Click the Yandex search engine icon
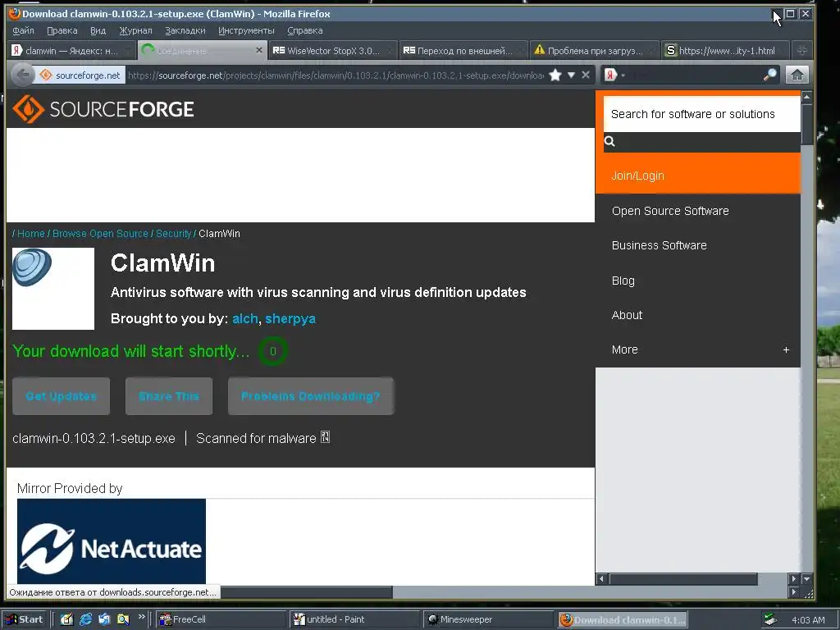 point(610,75)
